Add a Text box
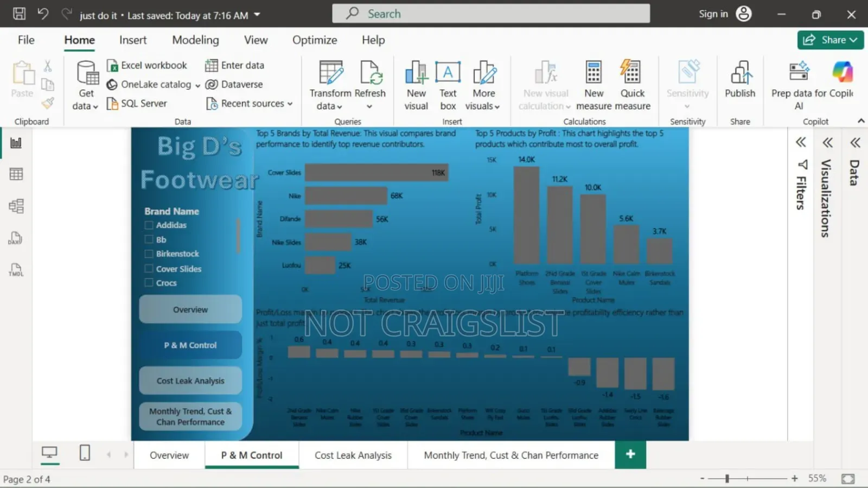868x488 pixels. [448, 85]
